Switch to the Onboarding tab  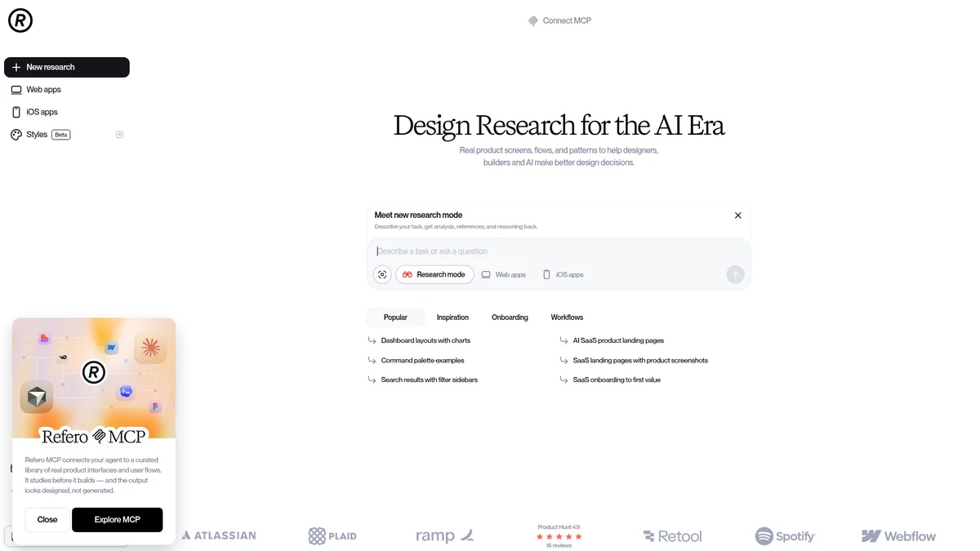[x=510, y=318]
